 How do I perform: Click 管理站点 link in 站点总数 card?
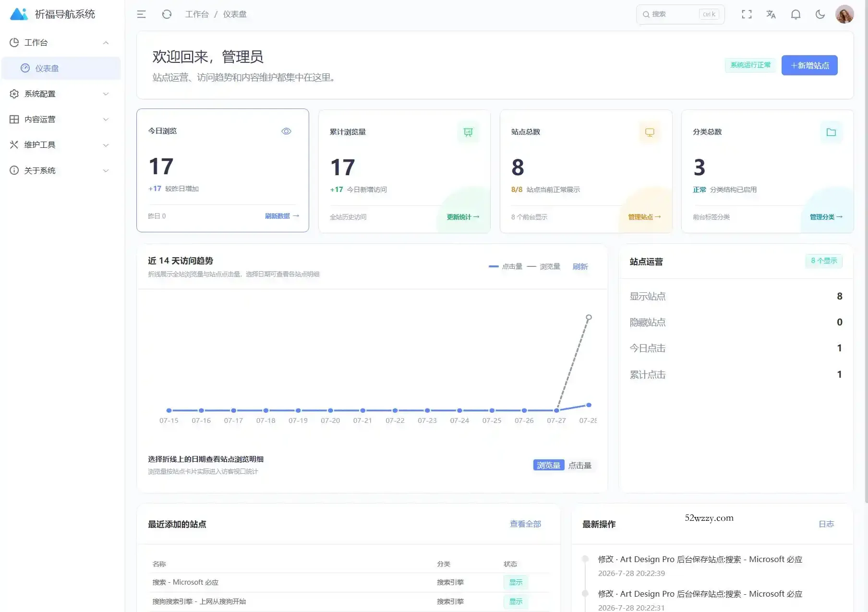click(644, 217)
